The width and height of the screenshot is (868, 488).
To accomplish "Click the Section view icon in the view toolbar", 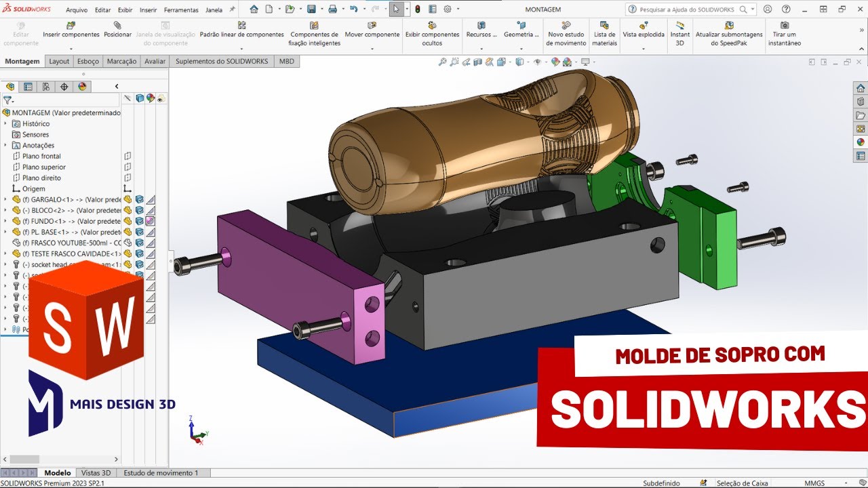I will [478, 62].
